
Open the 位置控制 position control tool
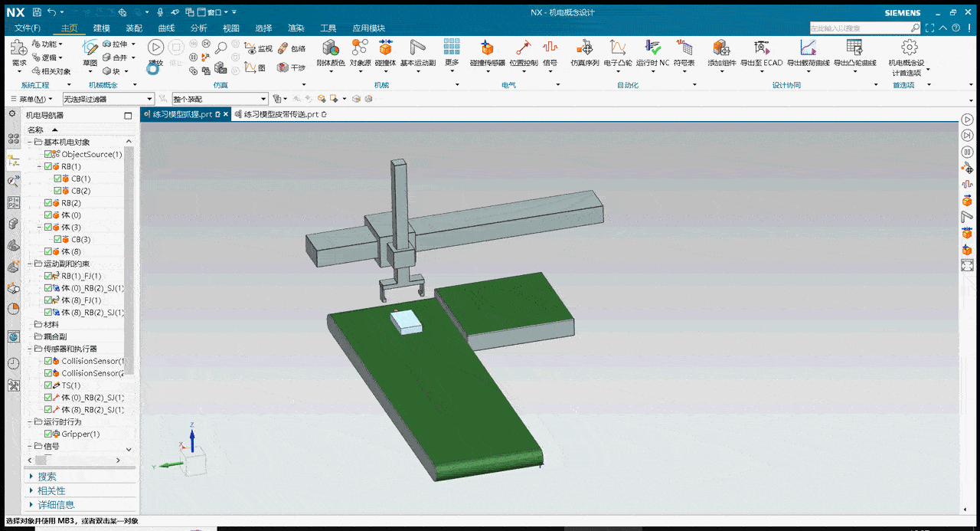(523, 51)
